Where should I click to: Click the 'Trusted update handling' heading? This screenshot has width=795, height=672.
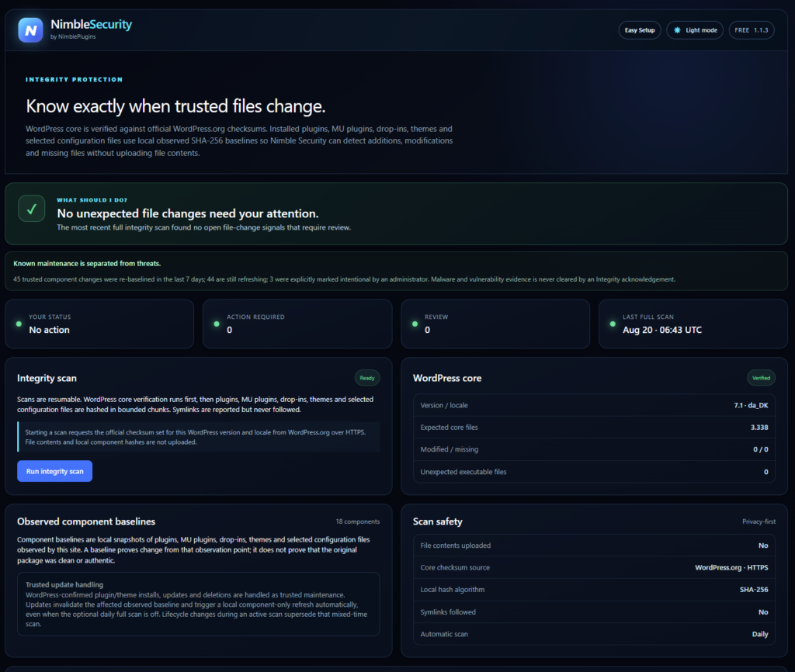64,585
